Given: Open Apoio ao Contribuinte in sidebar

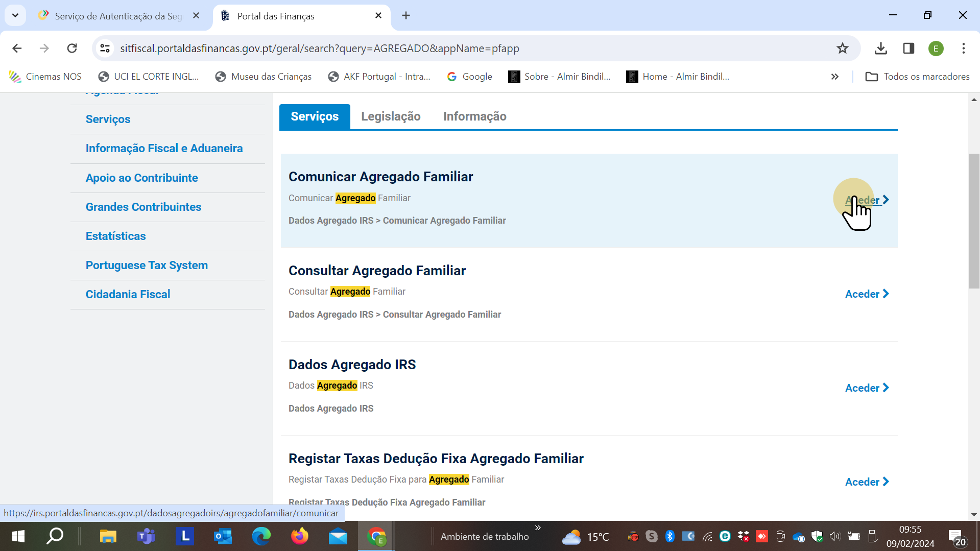Looking at the screenshot, I should [141, 178].
